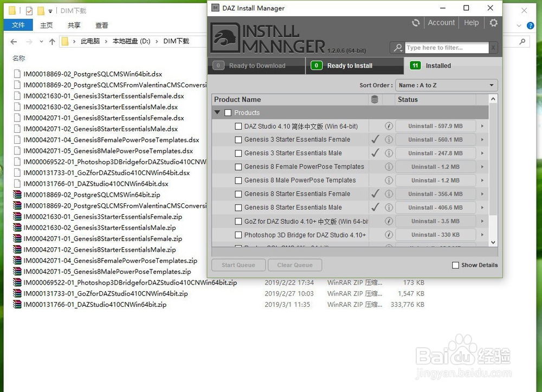Check Genesis 3 Starter Essentials Female checkbox
This screenshot has height=392, width=542.
click(238, 140)
